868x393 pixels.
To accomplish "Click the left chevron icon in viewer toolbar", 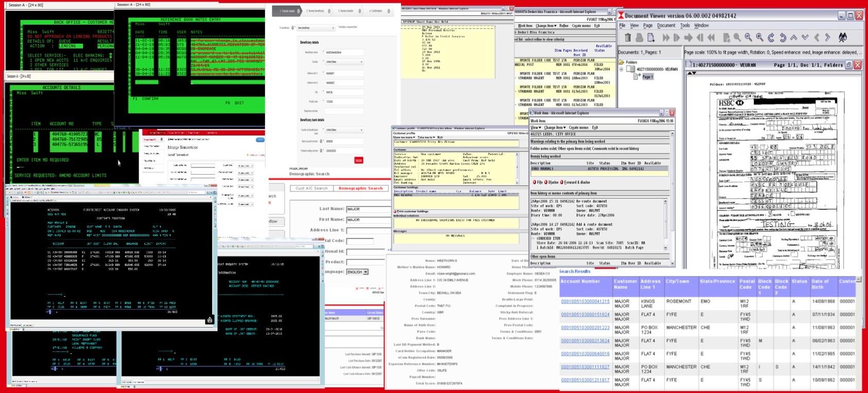I will (816, 38).
